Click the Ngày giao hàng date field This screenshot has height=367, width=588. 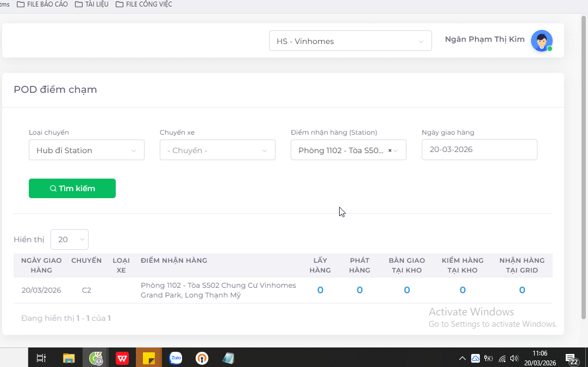(479, 149)
